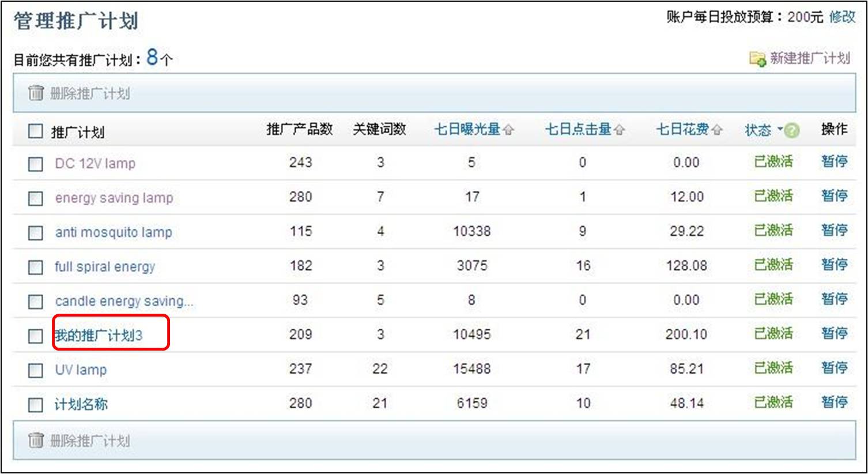This screenshot has width=868, height=474.
Task: Click the 七日花费 column header
Action: 682,129
